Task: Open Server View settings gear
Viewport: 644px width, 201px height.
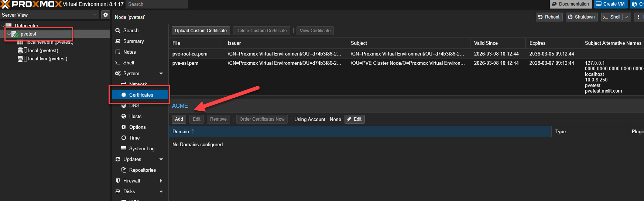Action: [x=106, y=15]
